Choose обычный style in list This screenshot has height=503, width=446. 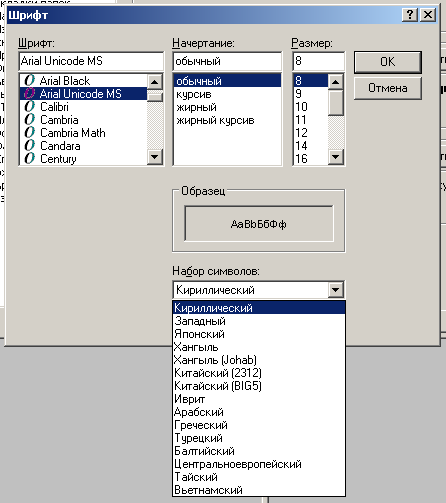point(227,81)
